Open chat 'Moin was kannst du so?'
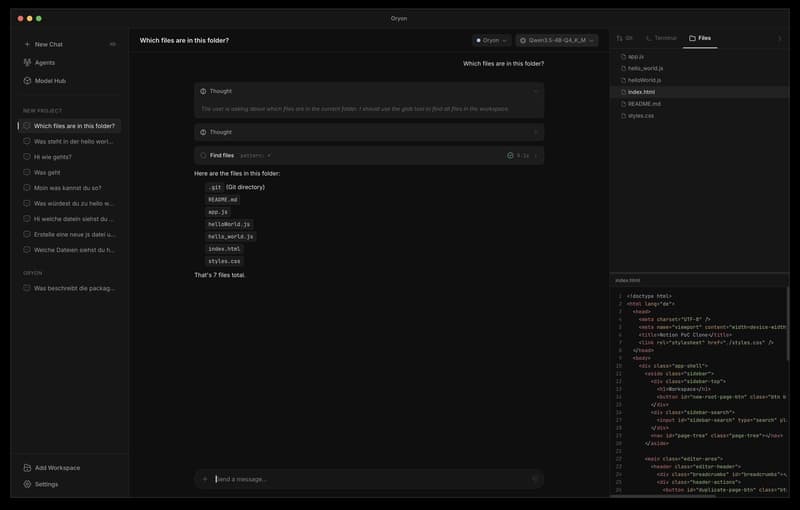The image size is (800, 510). point(69,188)
